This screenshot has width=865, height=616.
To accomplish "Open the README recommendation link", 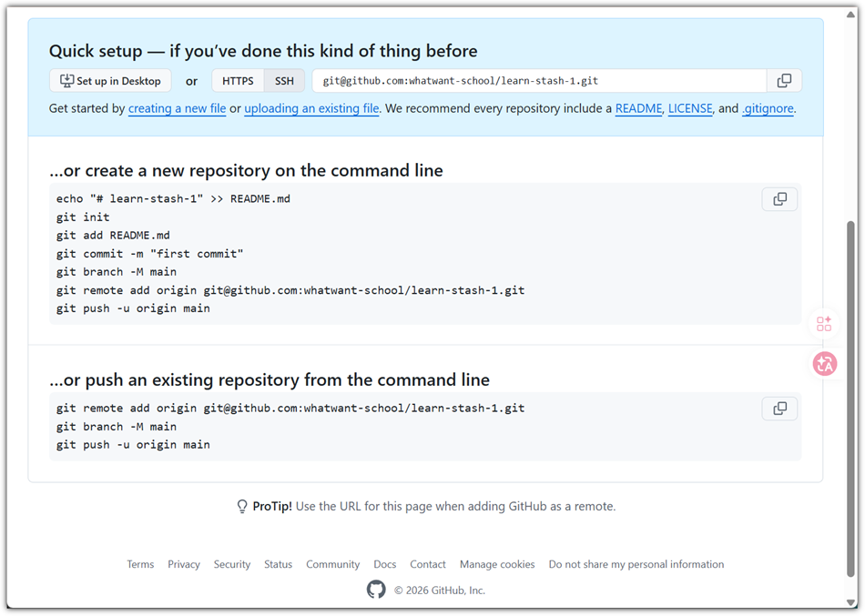I will [638, 108].
